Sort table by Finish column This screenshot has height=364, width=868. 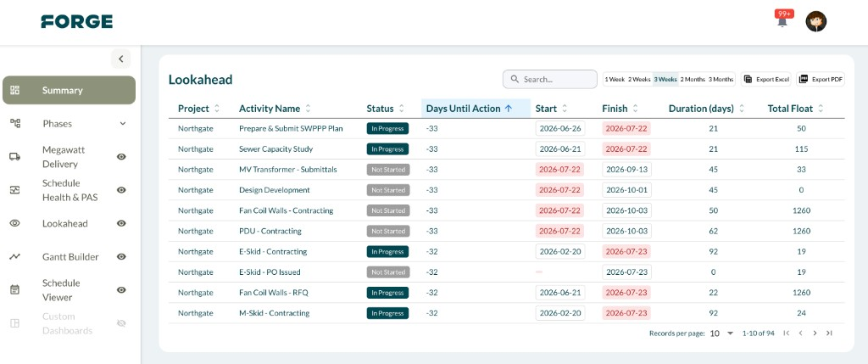click(620, 109)
